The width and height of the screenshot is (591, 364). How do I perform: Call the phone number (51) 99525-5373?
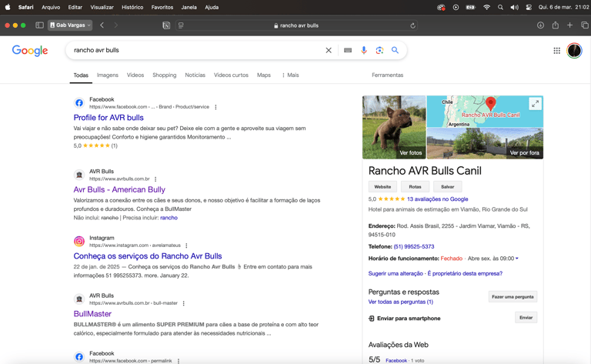pyautogui.click(x=414, y=246)
